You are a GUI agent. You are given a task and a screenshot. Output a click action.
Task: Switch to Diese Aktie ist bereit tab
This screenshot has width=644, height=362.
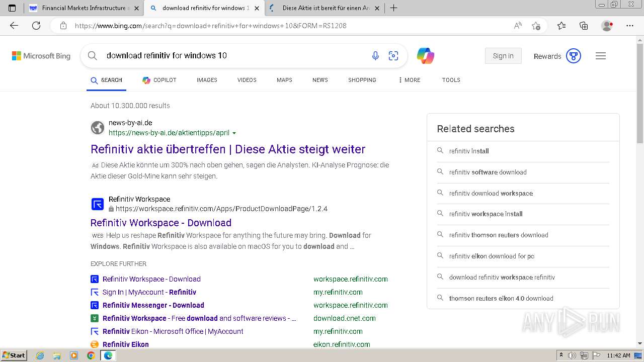pyautogui.click(x=324, y=8)
